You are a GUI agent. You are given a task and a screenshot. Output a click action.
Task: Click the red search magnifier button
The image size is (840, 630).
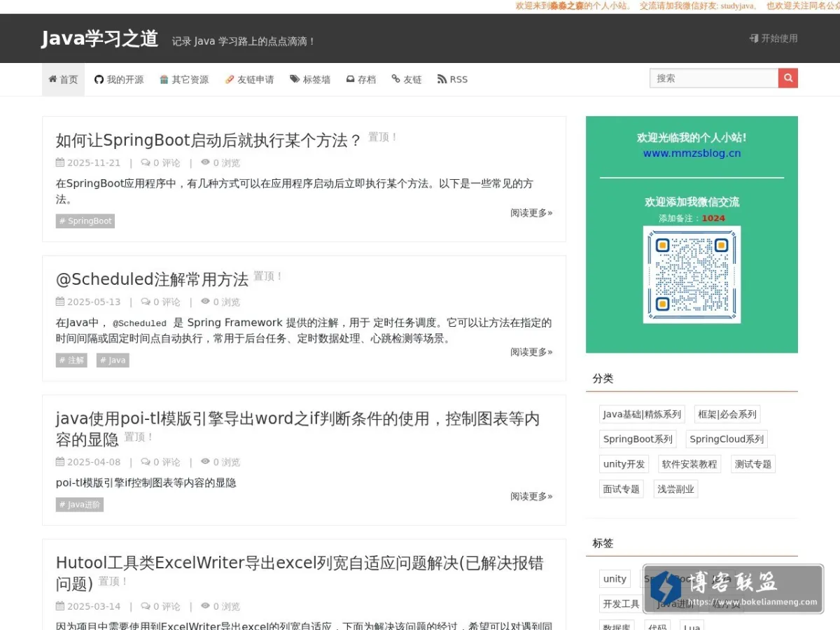click(788, 78)
